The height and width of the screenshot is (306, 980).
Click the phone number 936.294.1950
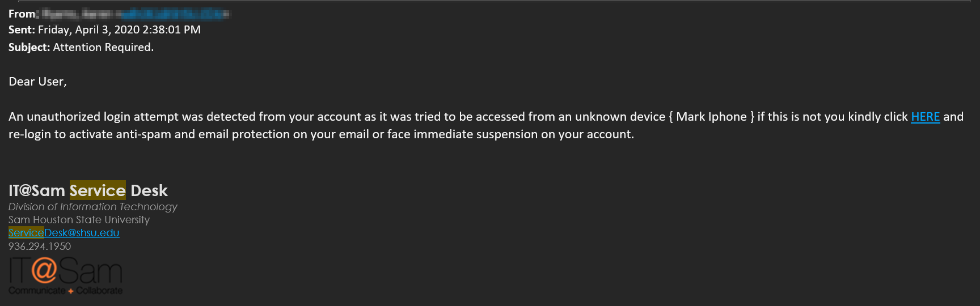tap(40, 246)
